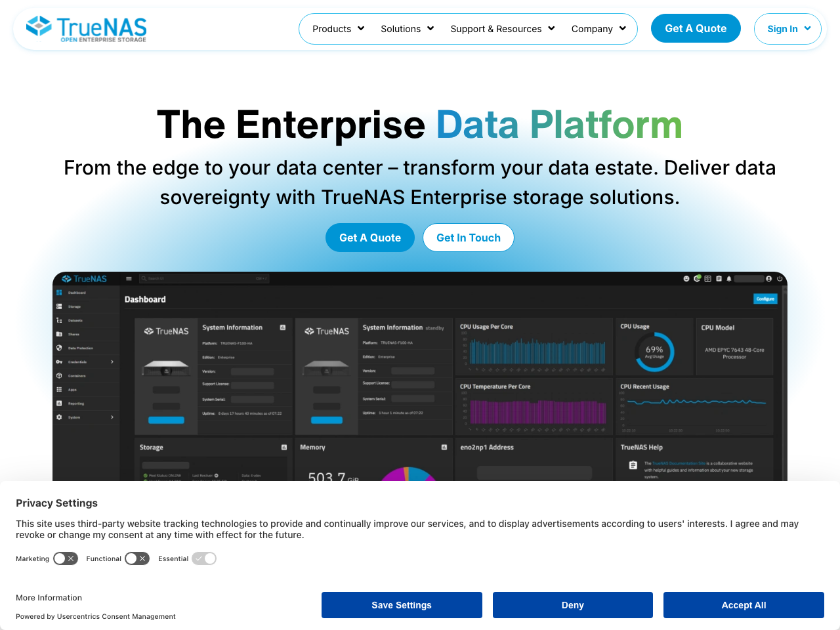
Task: Select Dashboard in the sidebar menu
Action: (x=74, y=293)
